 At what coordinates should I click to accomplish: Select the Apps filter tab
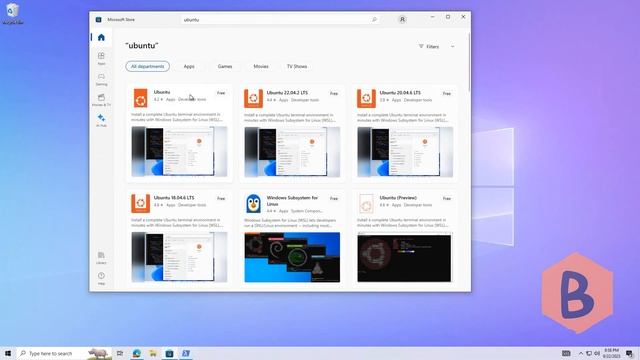coord(189,66)
